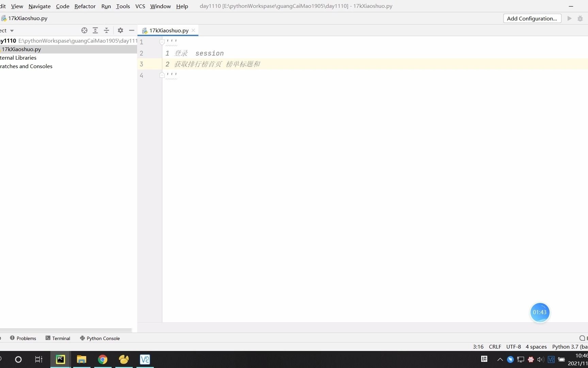This screenshot has height=368, width=588.
Task: Open Project panel settings gear
Action: [120, 30]
